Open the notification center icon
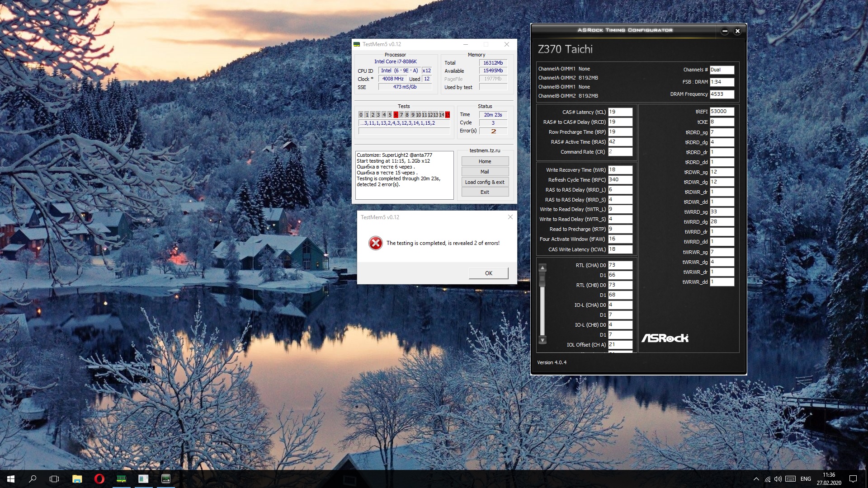 point(853,479)
